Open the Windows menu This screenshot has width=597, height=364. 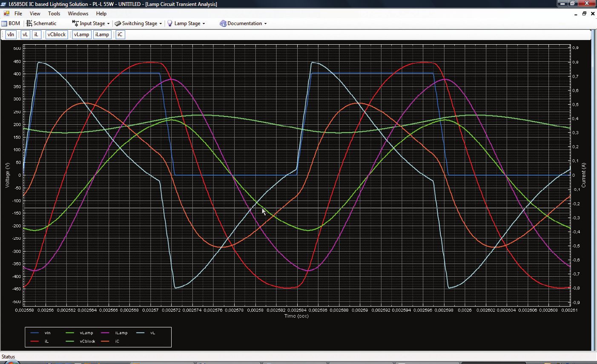click(78, 14)
